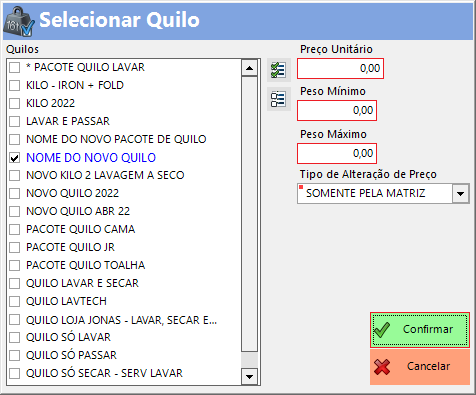Check the KILO 2022 checkbox
Screen dimensions: 476x395
point(15,103)
